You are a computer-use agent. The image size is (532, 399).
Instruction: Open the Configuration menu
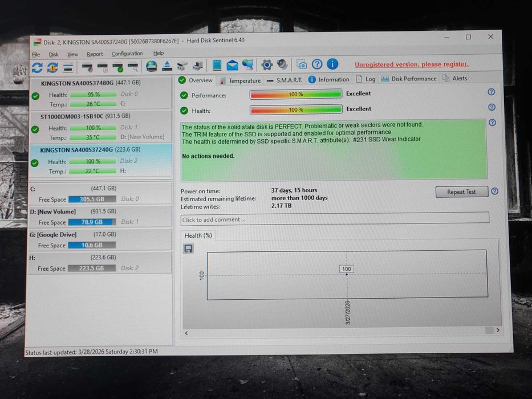[x=127, y=54]
